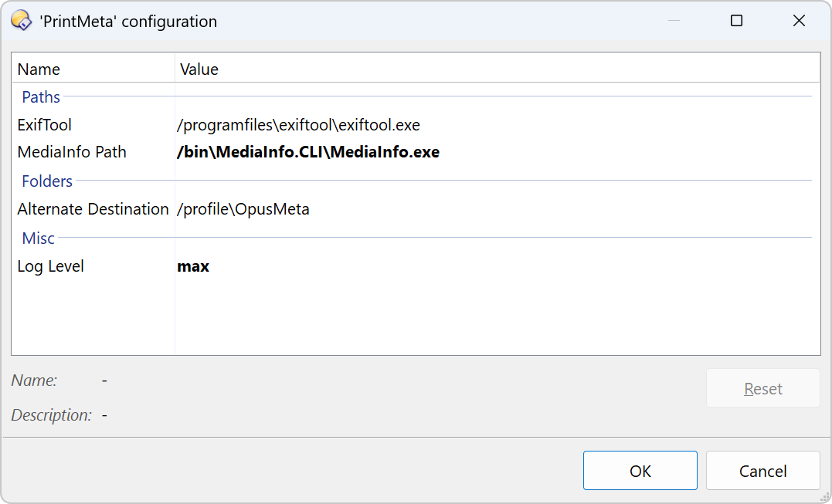Click the OK button
This screenshot has height=504, width=832.
(640, 471)
